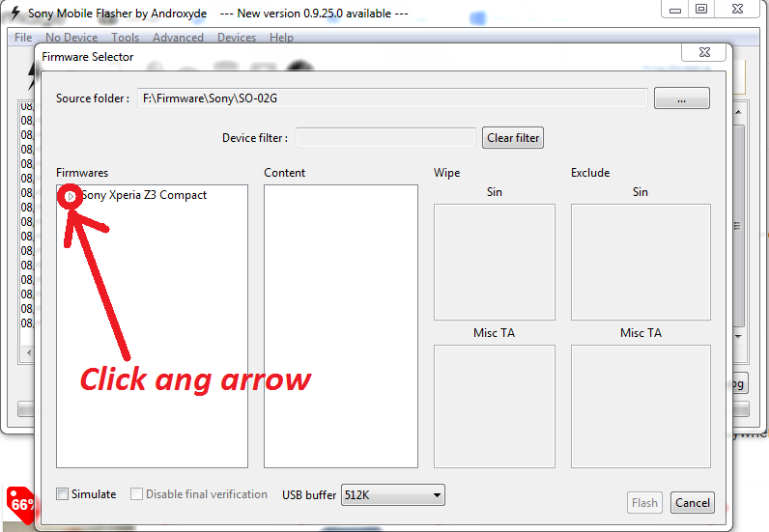Viewport: 769px width, 532px height.
Task: Select Sony Xperia Z3 Compact firmware entry
Action: point(144,195)
